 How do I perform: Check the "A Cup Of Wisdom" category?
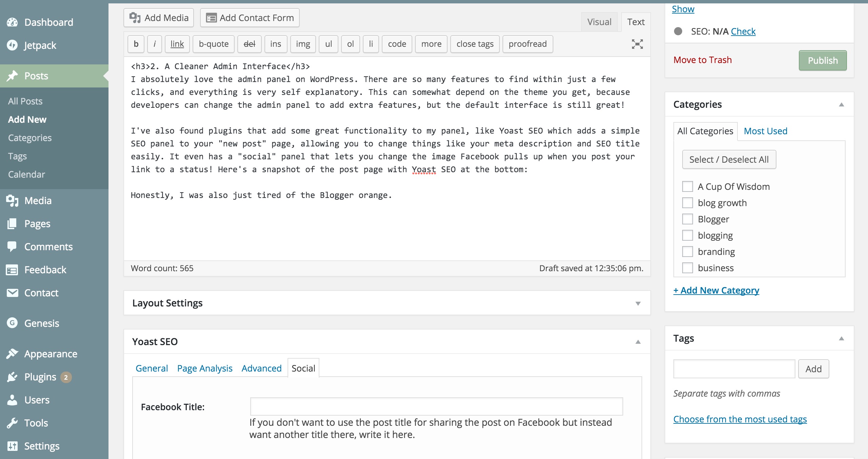pyautogui.click(x=687, y=186)
